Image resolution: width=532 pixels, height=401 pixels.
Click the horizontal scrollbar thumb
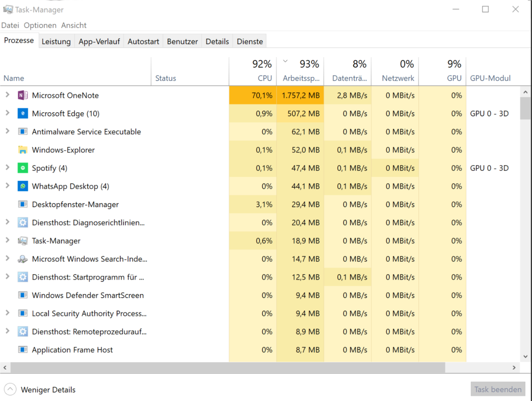228,367
